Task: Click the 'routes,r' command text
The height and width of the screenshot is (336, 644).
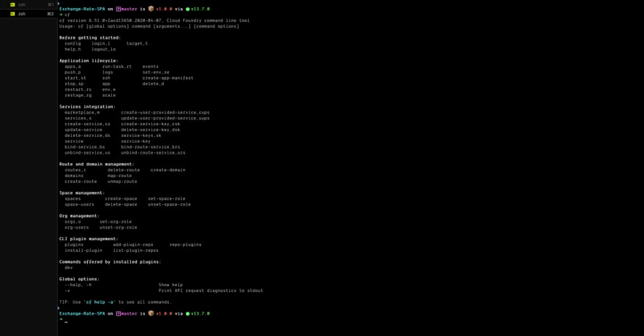Action: 75,170
